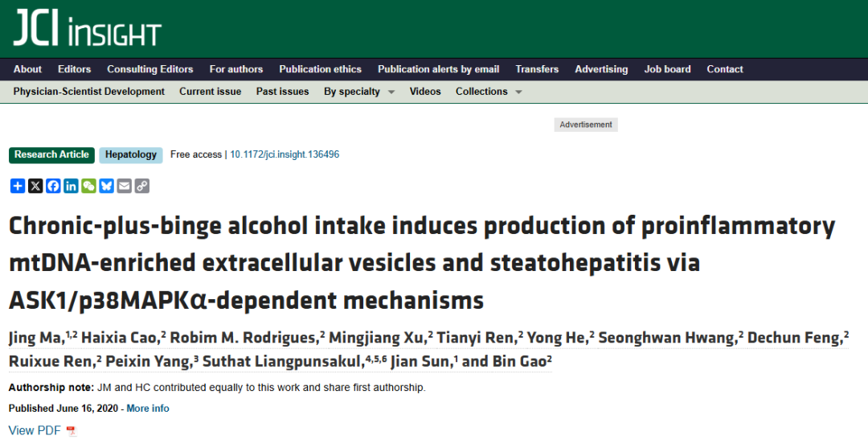
Task: Copy article link icon
Action: pos(141,186)
